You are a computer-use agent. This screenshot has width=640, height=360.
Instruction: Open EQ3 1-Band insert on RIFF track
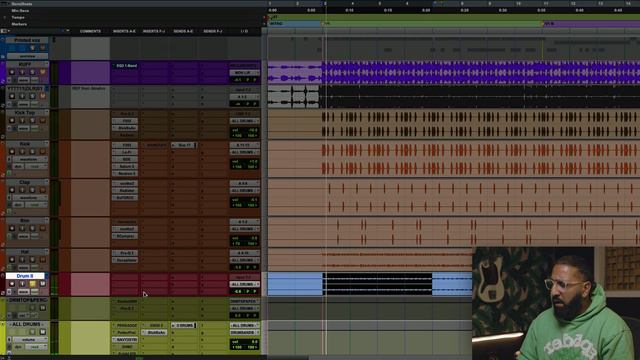click(x=126, y=66)
